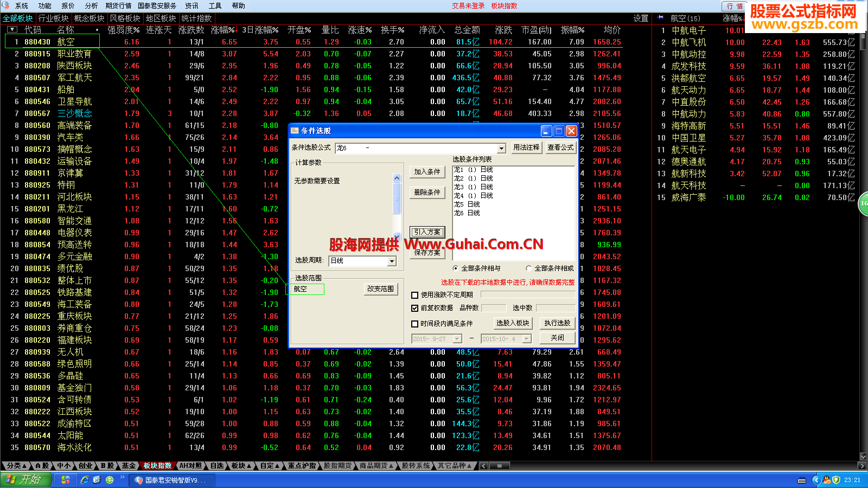
Task: Click 关闭 button in dialog
Action: click(x=558, y=338)
